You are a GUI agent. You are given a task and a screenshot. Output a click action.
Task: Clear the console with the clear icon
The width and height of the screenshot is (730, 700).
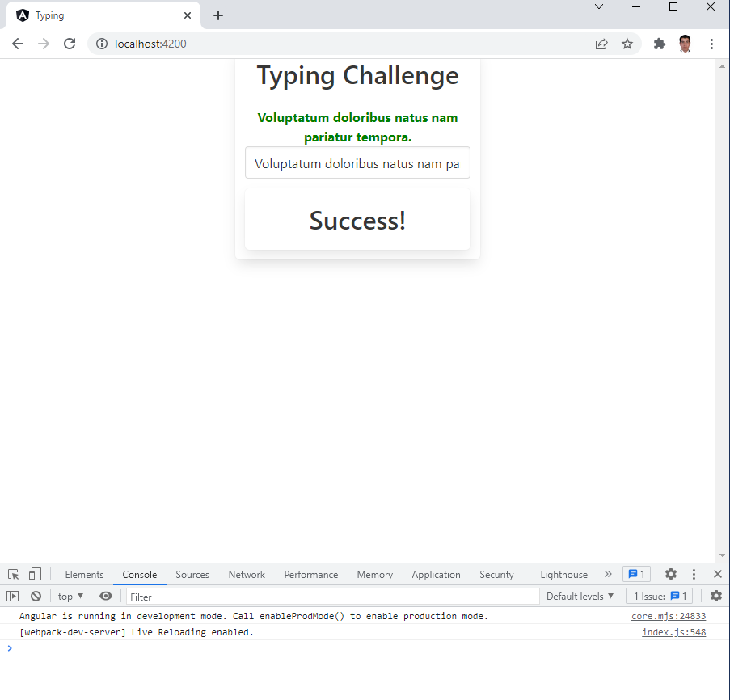(x=36, y=596)
